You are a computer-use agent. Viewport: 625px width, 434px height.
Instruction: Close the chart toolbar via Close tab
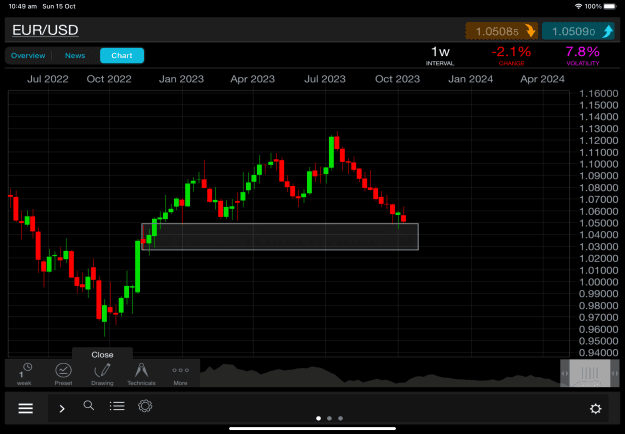[x=102, y=354]
